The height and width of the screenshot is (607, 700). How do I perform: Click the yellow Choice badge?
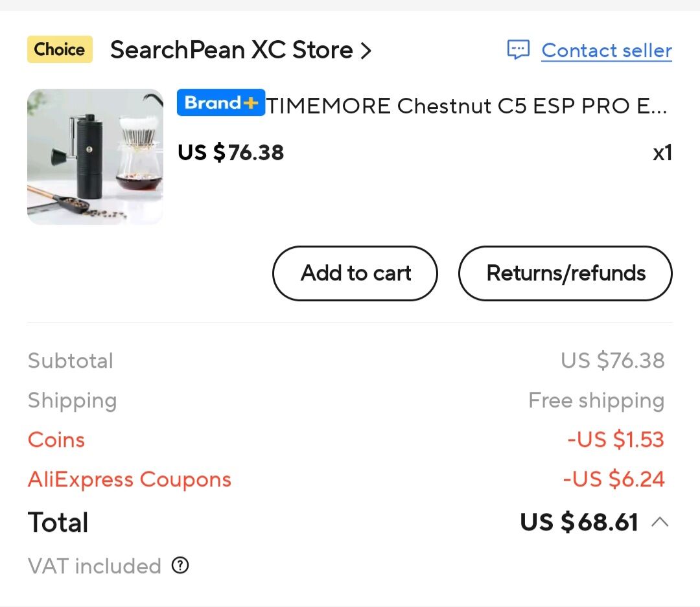(60, 50)
